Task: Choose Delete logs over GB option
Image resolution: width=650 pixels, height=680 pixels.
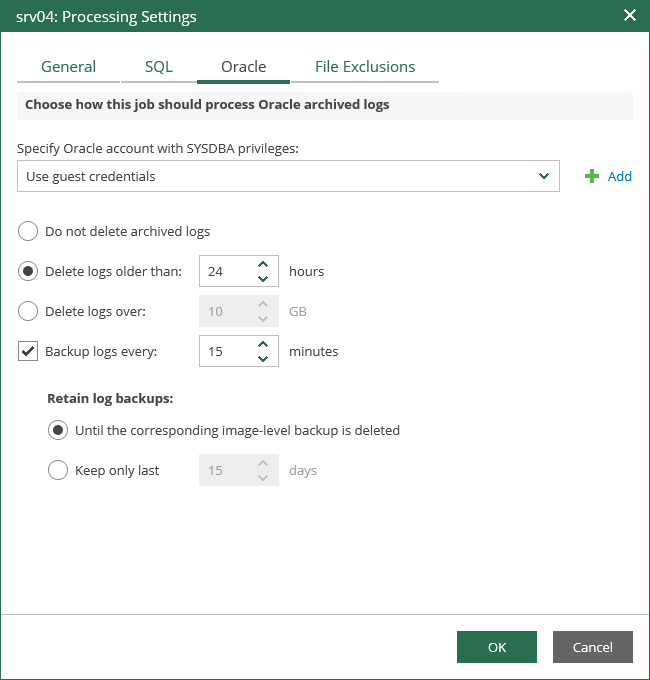Action: 29,311
